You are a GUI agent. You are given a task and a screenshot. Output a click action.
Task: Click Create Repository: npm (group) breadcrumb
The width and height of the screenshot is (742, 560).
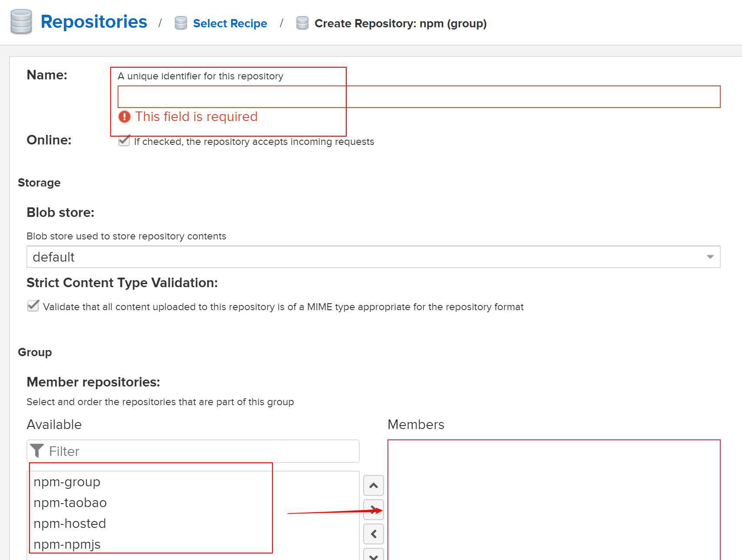pyautogui.click(x=401, y=23)
